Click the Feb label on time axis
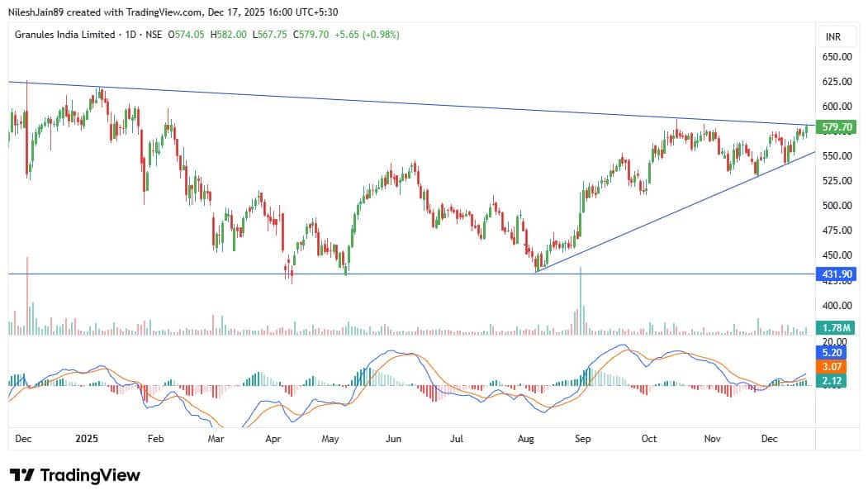 point(155,439)
